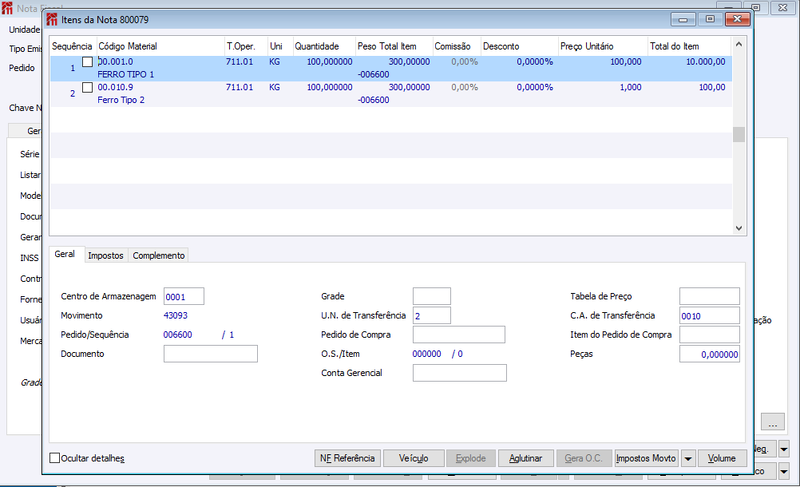The image size is (800, 487).
Task: Click the unit price 1,000 in row 2
Action: (631, 87)
